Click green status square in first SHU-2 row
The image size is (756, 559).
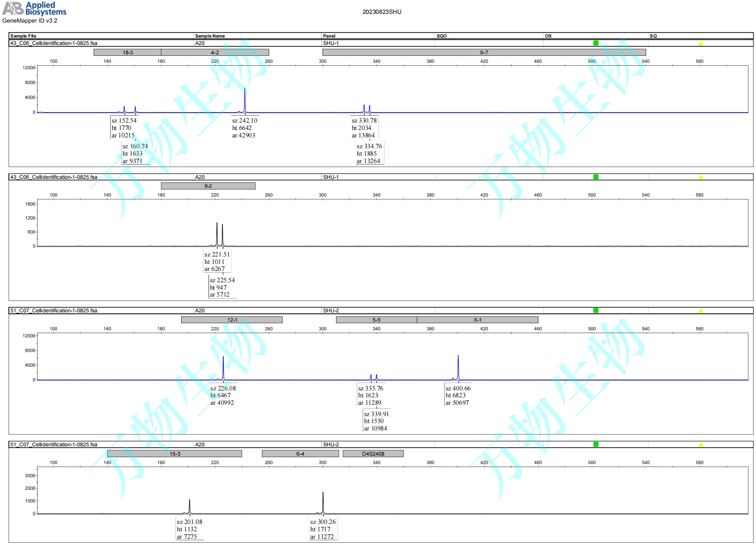point(595,310)
